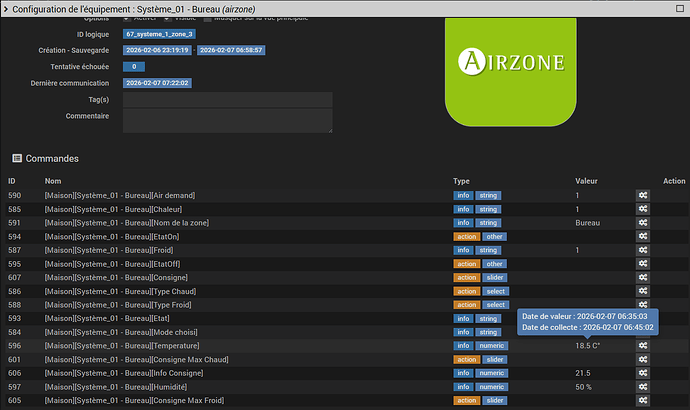The width and height of the screenshot is (690, 410).
Task: Click the maximize icon in title bar
Action: click(679, 8)
